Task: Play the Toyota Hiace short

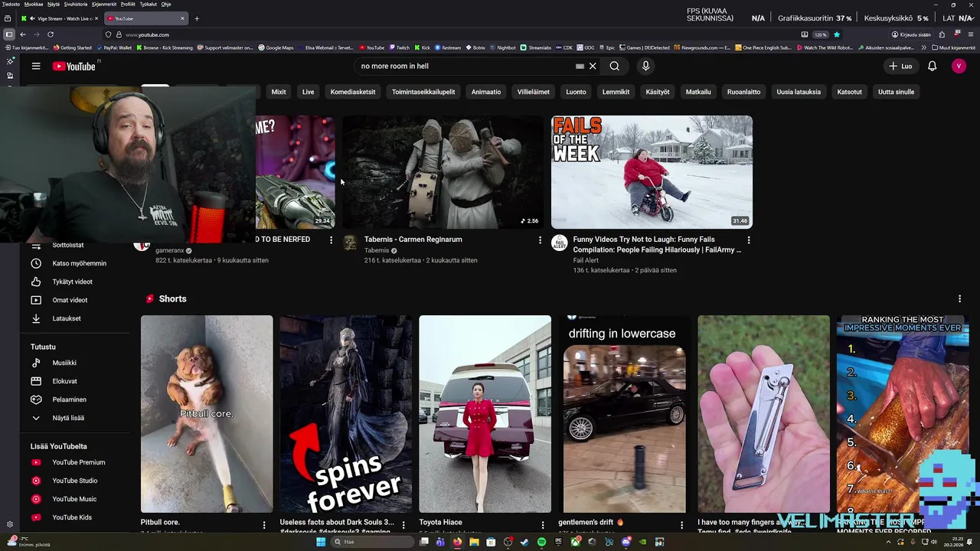Action: click(x=485, y=414)
